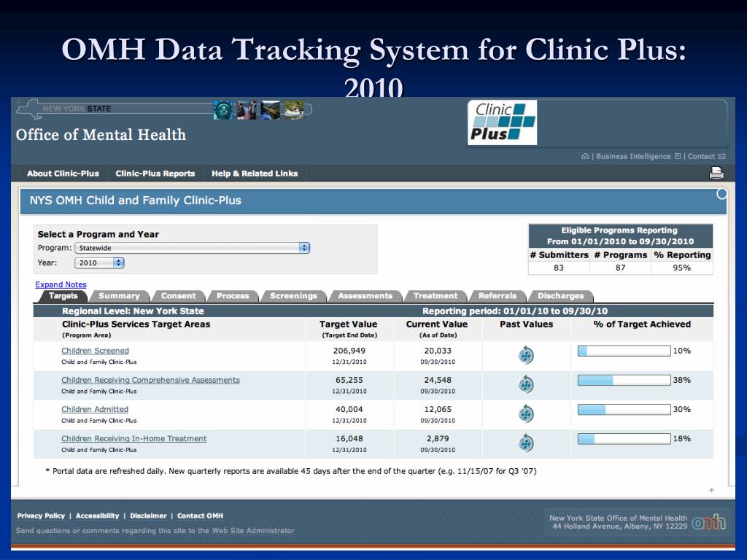The image size is (747, 560).
Task: Click the target value 40,004
Action: point(349,409)
